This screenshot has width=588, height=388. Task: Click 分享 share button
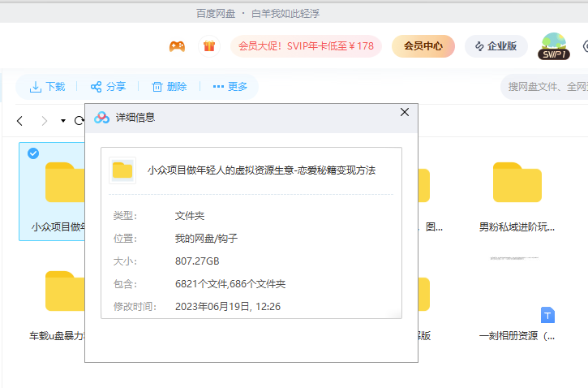click(108, 87)
